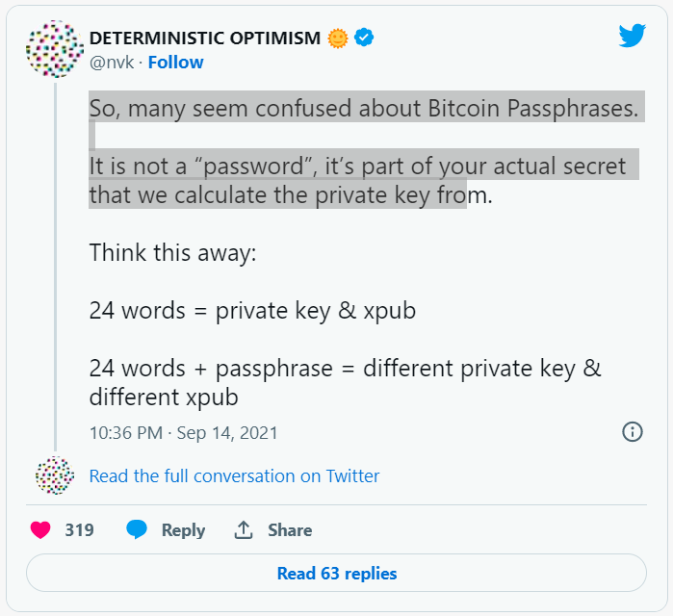
Task: Read the full conversation on Twitter
Action: coord(234,476)
